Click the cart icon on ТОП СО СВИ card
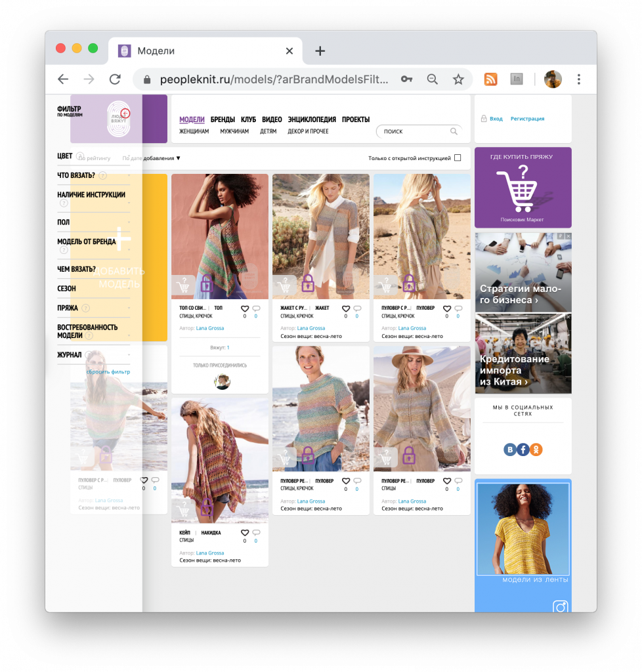Viewport: 642px width, 672px height. (183, 285)
